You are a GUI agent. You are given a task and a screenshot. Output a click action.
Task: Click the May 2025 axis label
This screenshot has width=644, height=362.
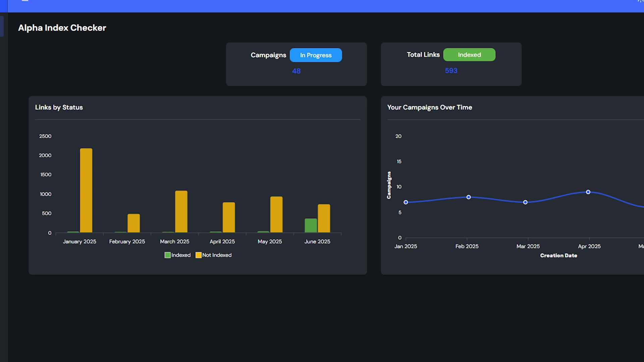270,241
